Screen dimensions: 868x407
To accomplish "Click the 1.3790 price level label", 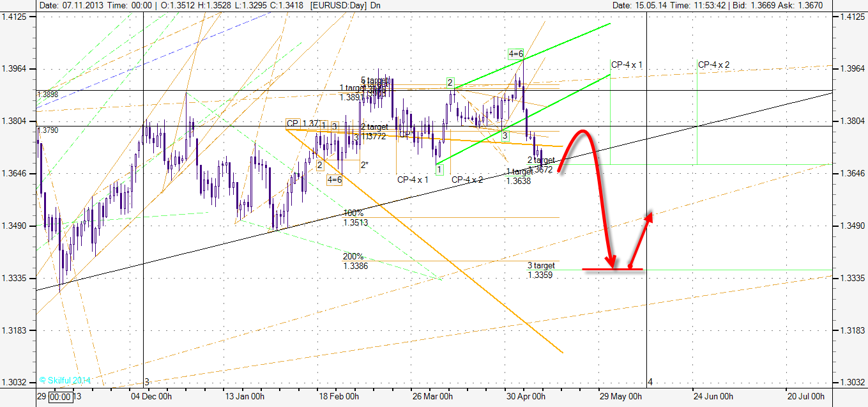I will (48, 130).
